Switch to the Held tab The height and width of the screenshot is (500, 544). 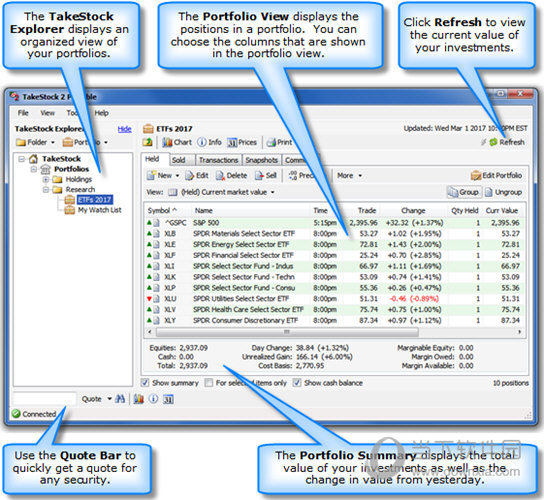(152, 159)
